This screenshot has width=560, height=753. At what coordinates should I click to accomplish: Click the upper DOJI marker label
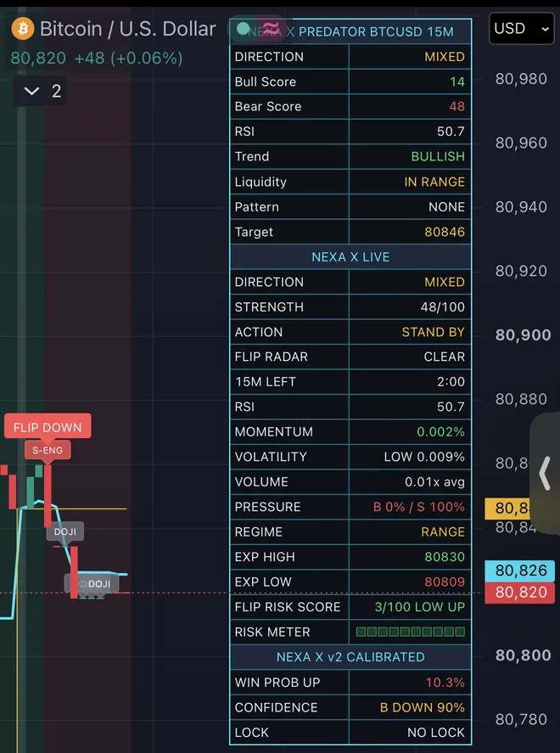point(64,531)
